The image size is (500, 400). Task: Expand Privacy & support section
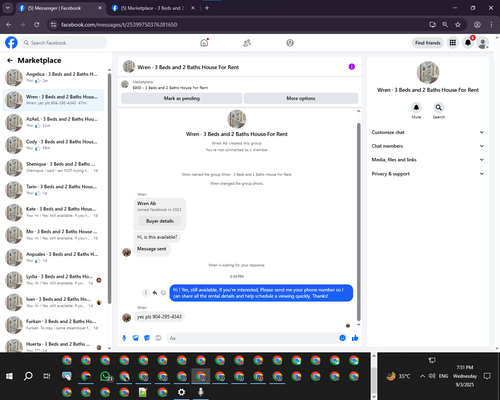tap(428, 174)
